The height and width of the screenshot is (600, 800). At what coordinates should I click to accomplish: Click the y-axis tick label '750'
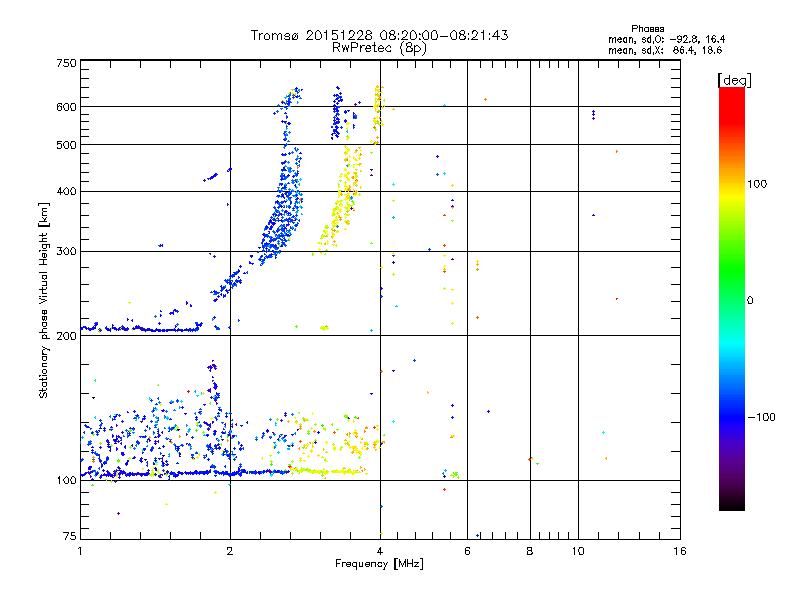coord(66,63)
